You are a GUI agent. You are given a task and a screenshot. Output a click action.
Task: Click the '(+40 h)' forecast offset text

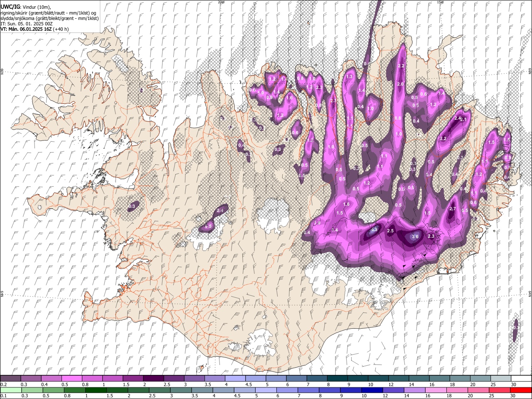tap(61, 30)
